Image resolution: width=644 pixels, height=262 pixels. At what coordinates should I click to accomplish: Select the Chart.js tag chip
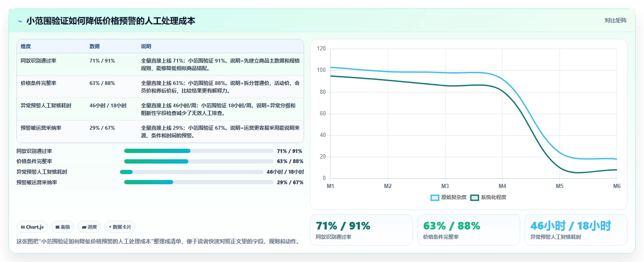33,227
